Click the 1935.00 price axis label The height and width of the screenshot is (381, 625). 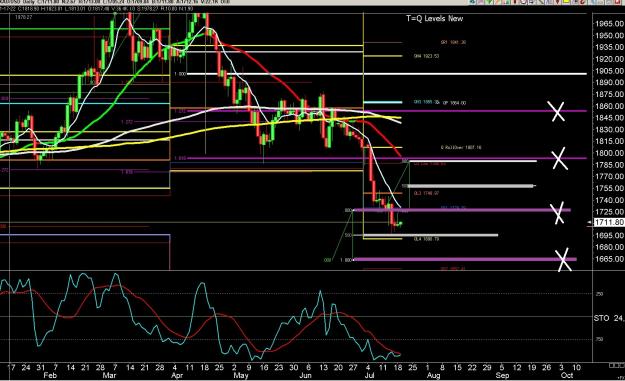pyautogui.click(x=608, y=47)
